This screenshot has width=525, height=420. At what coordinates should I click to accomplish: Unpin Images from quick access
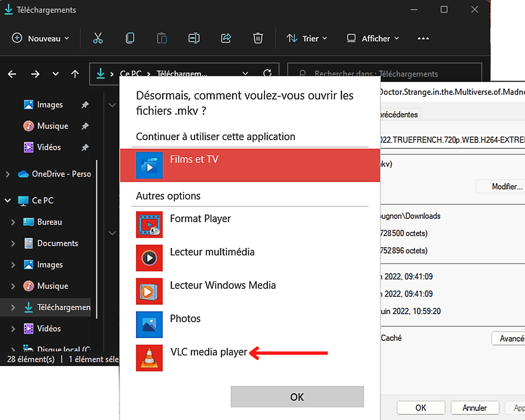coord(85,105)
